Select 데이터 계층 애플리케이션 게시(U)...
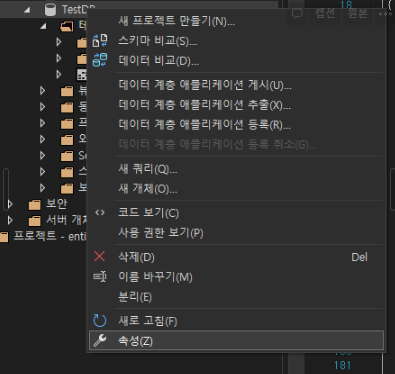The width and height of the screenshot is (395, 374). pos(237,85)
